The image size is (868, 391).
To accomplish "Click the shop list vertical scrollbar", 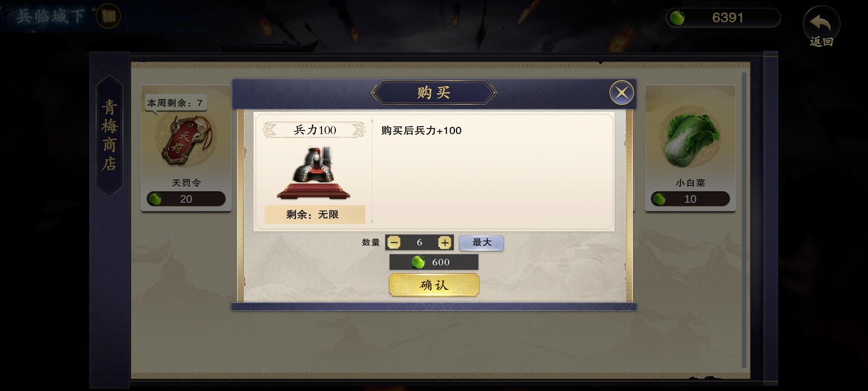I will tap(744, 220).
